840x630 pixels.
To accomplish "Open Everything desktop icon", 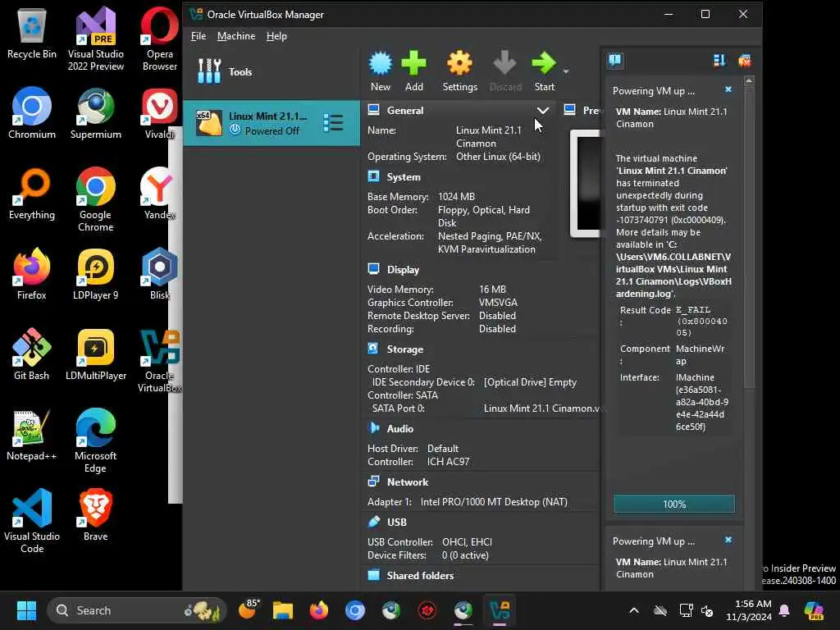I will (32, 194).
